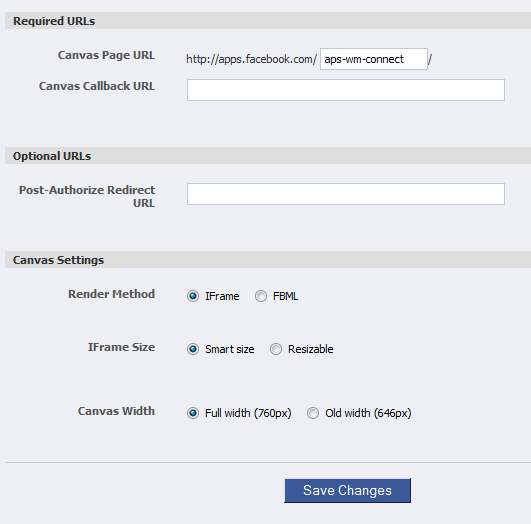This screenshot has height=524, width=531.
Task: Click the Save Changes button
Action: click(347, 490)
